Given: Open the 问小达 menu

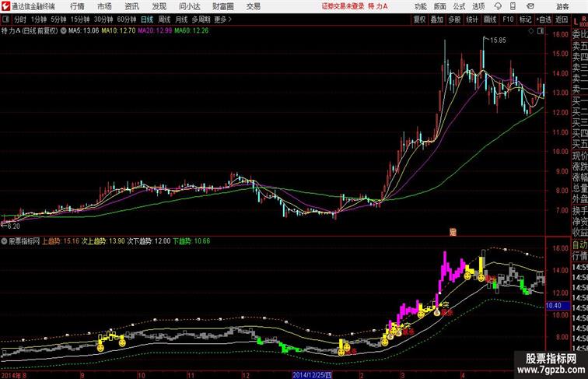Looking at the screenshot, I should [189, 6].
